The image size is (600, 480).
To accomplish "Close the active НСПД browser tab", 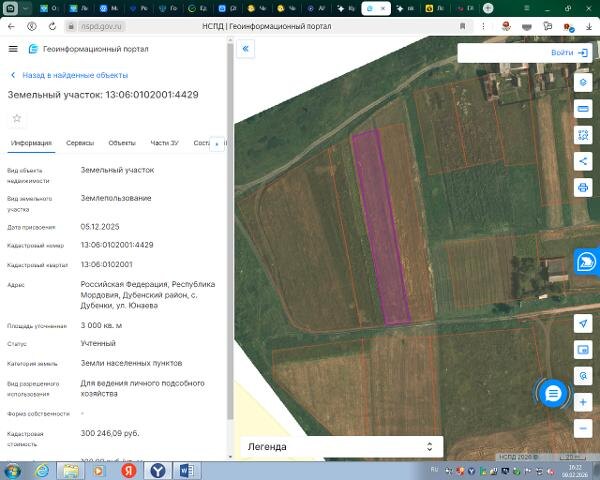I will [x=382, y=8].
